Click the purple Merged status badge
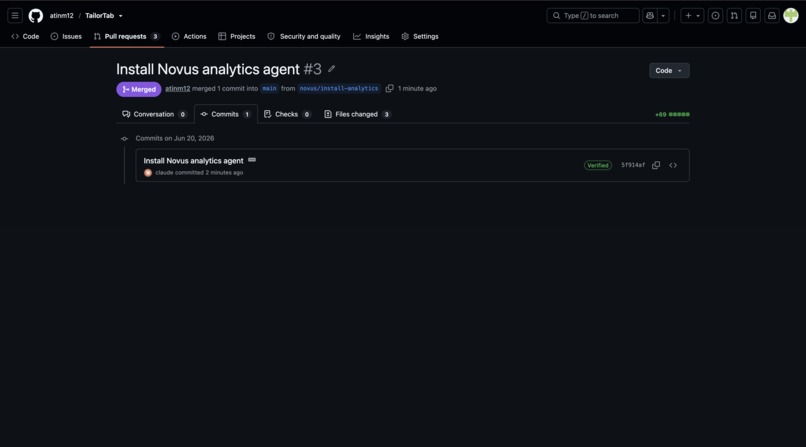Viewport: 806px width, 447px height. (x=139, y=89)
